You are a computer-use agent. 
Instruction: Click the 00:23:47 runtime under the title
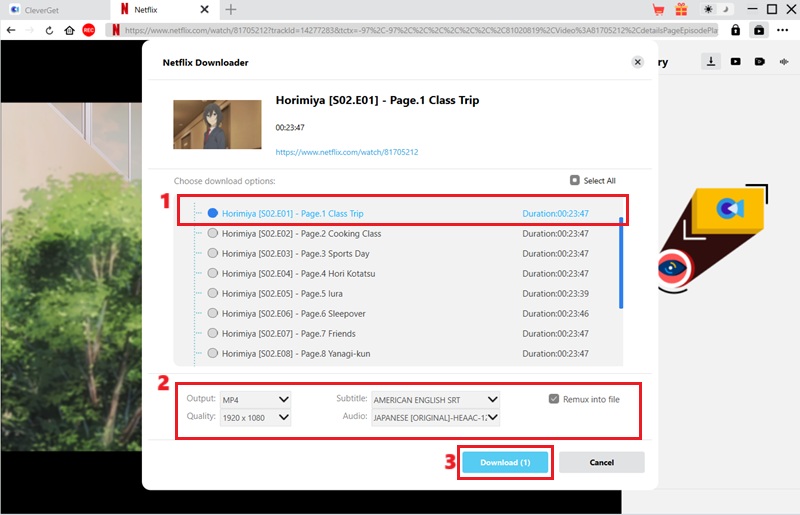point(290,128)
